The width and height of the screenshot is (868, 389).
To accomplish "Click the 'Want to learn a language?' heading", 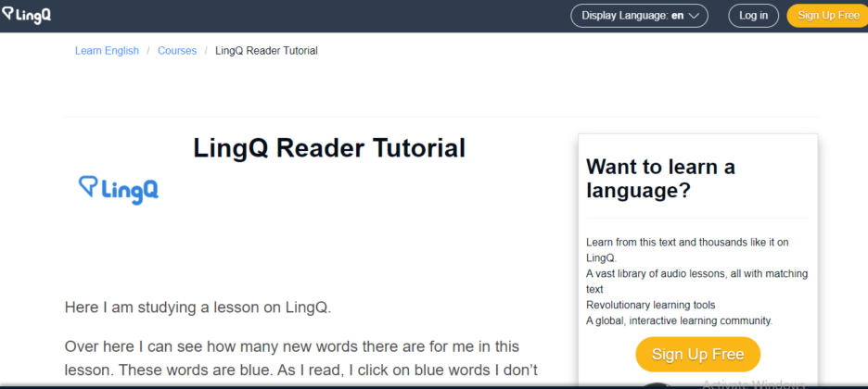I will [660, 179].
